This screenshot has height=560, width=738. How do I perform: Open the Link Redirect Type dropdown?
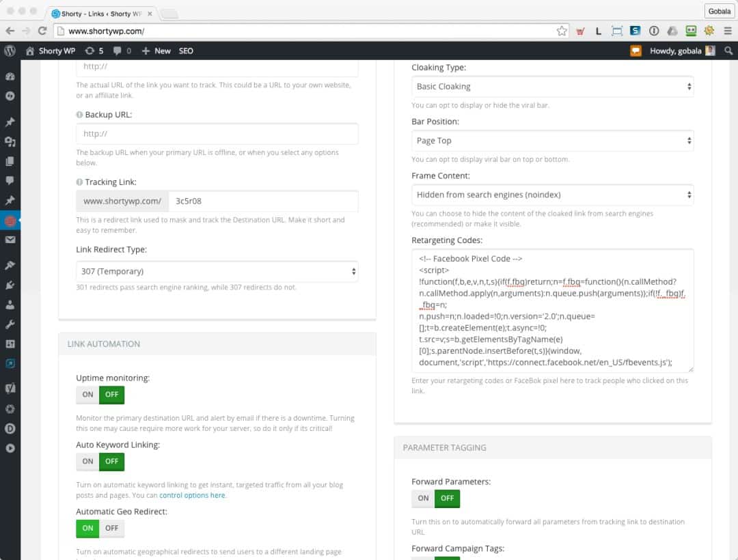[x=217, y=271]
